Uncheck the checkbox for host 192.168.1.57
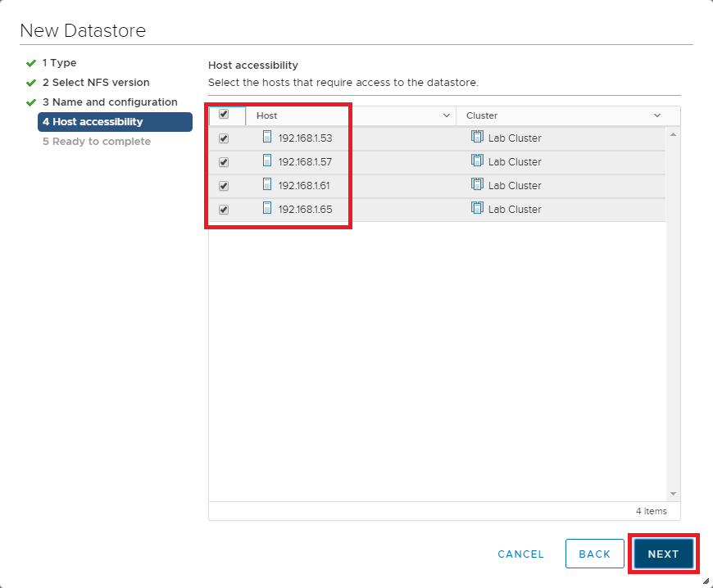The width and height of the screenshot is (713, 588). pyautogui.click(x=224, y=162)
